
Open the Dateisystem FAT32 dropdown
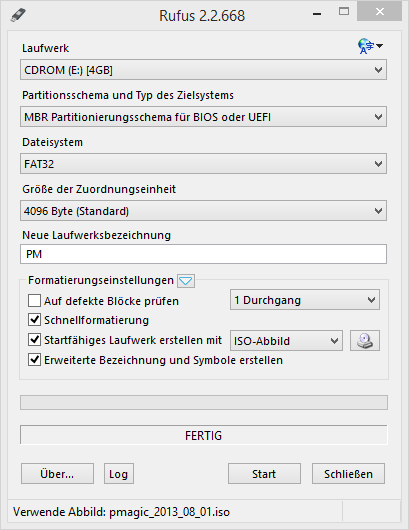coord(203,164)
